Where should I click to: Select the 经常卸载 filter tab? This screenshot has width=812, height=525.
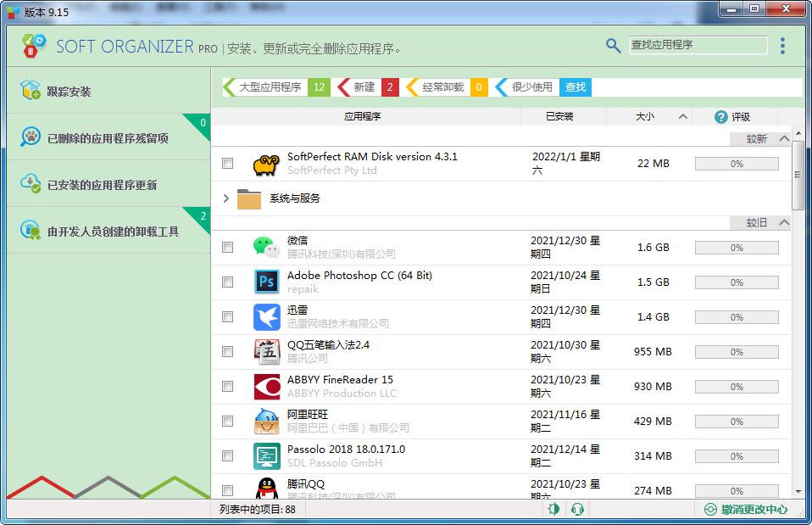click(x=447, y=87)
